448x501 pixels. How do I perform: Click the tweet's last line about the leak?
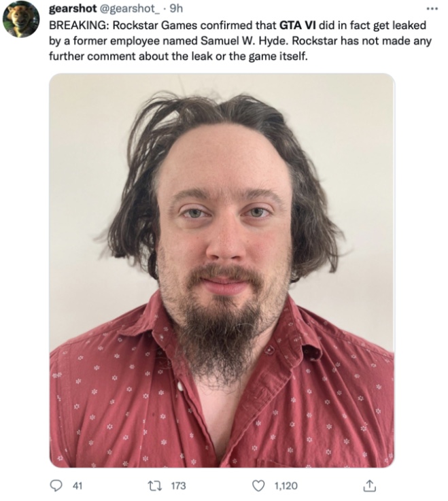[178, 56]
